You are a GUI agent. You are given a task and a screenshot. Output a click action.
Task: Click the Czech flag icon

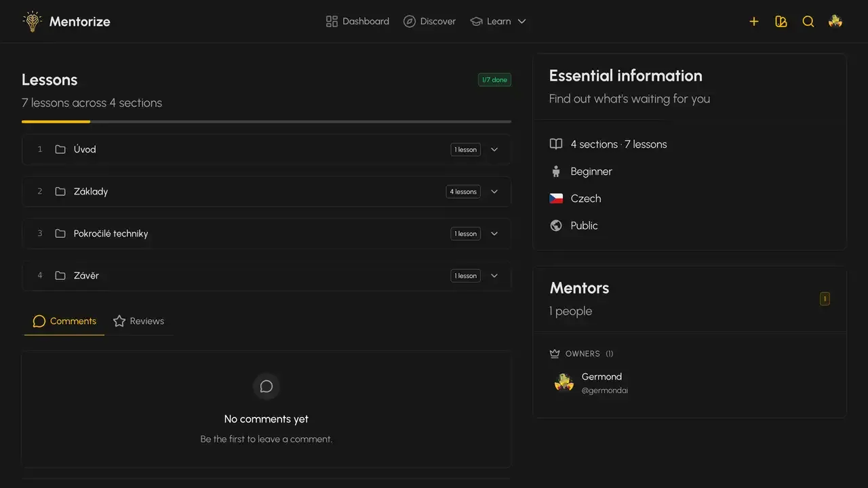coord(556,198)
